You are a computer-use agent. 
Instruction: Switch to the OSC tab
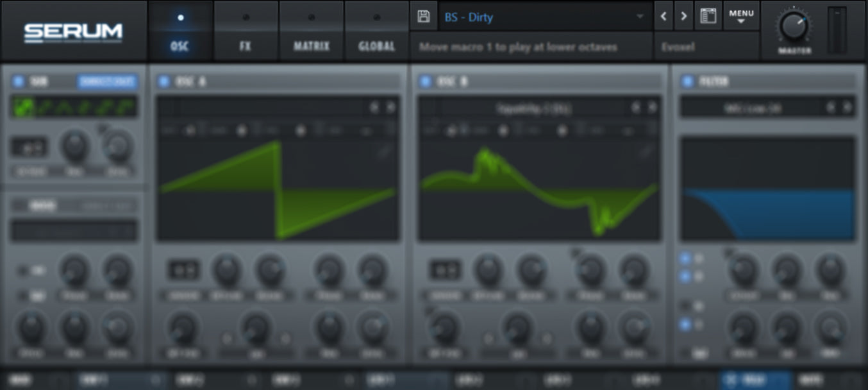coord(180,31)
